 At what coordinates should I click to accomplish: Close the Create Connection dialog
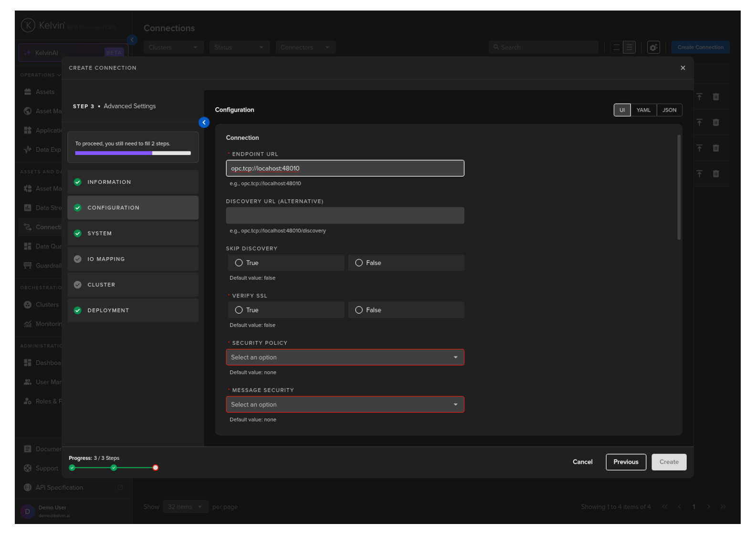[x=682, y=68]
